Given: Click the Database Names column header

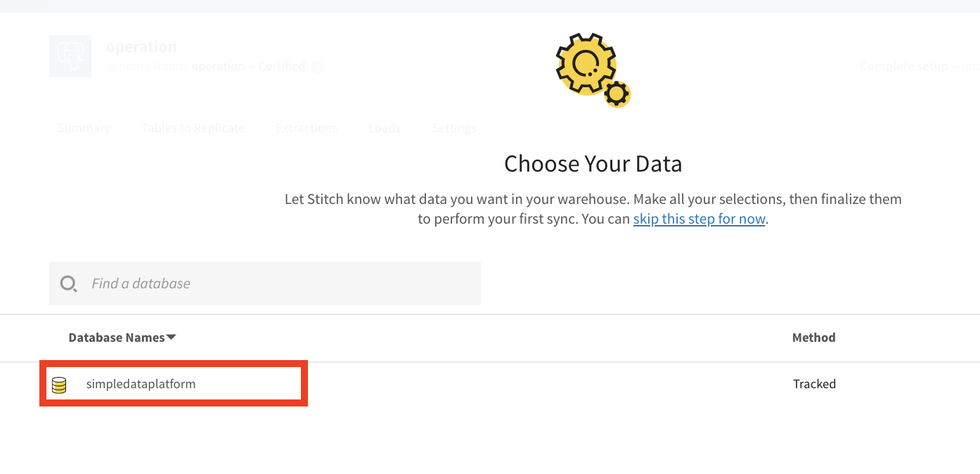Looking at the screenshot, I should coord(117,338).
